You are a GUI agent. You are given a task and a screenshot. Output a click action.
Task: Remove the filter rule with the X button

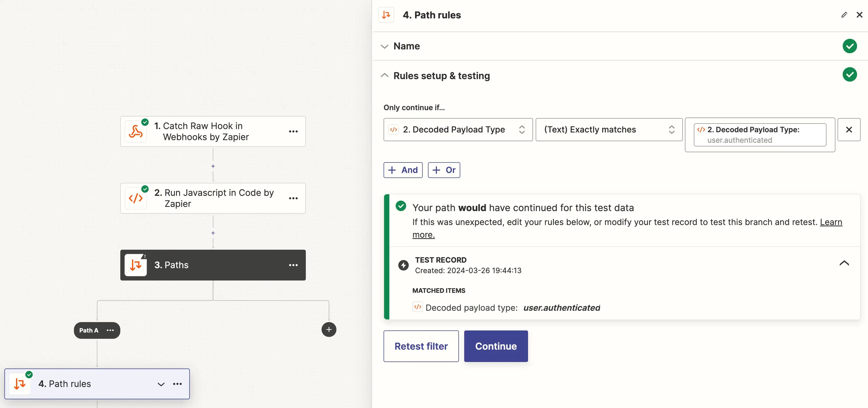[849, 130]
